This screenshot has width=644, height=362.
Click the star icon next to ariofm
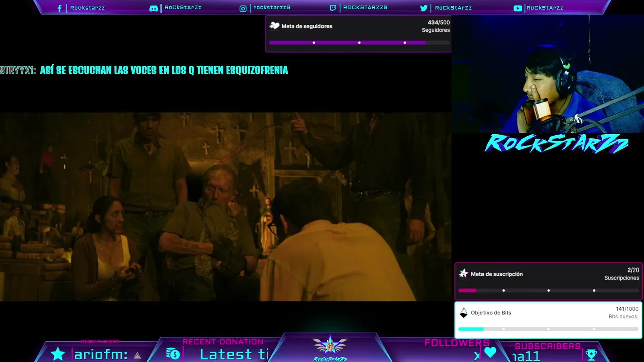(58, 354)
